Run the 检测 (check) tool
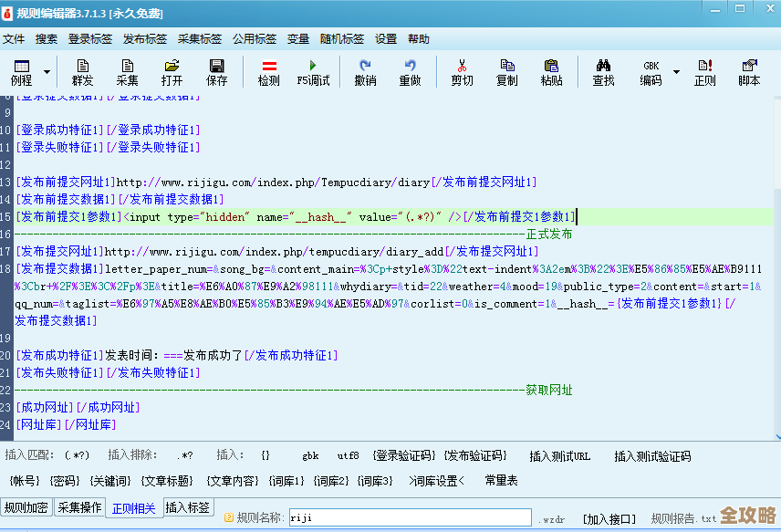The image size is (781, 532). pyautogui.click(x=269, y=72)
